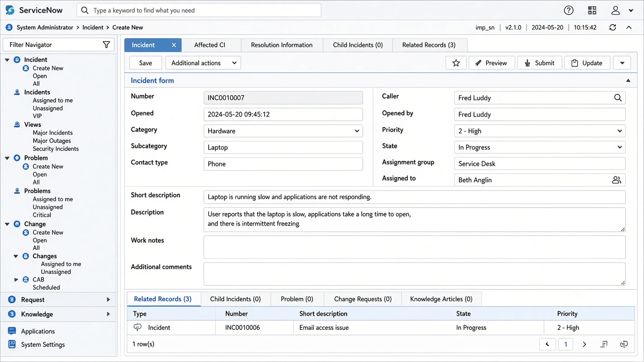This screenshot has width=644, height=362.
Task: Expand the CAB tree node
Action: (x=16, y=280)
